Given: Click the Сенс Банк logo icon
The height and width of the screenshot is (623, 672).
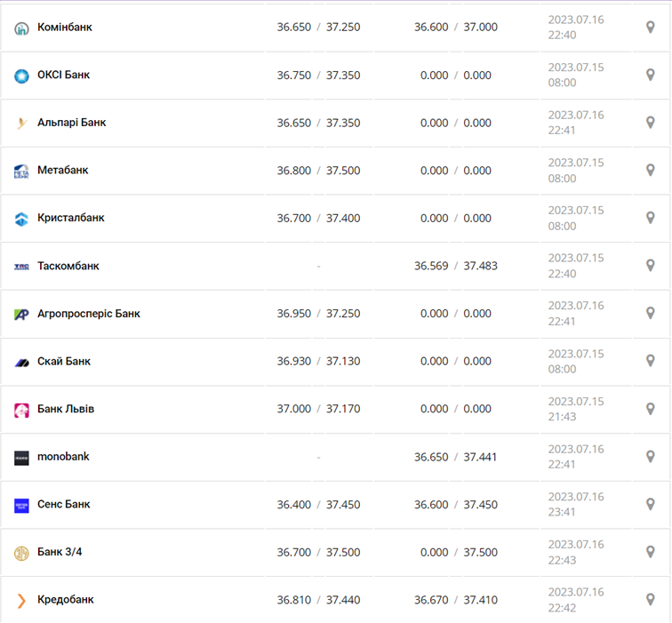Looking at the screenshot, I should tap(21, 506).
